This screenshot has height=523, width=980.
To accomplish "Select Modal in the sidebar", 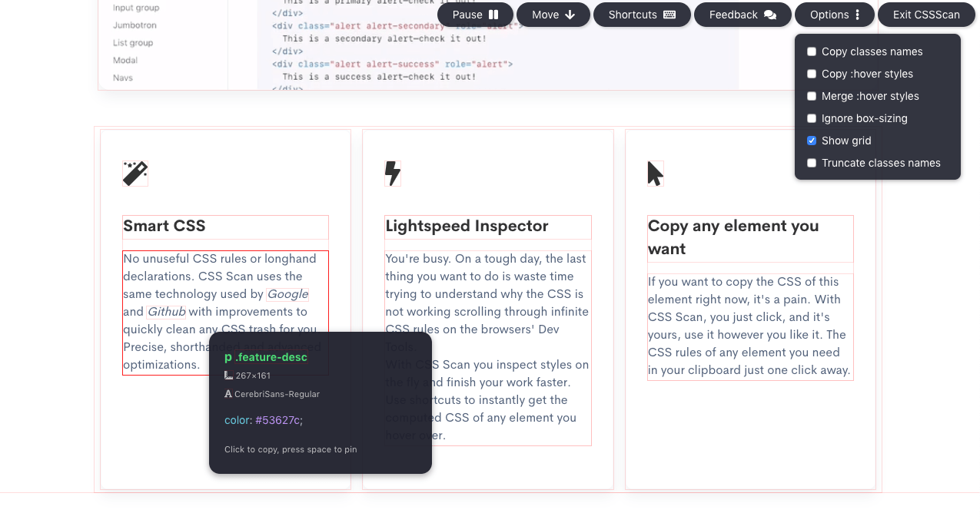I will tap(125, 60).
